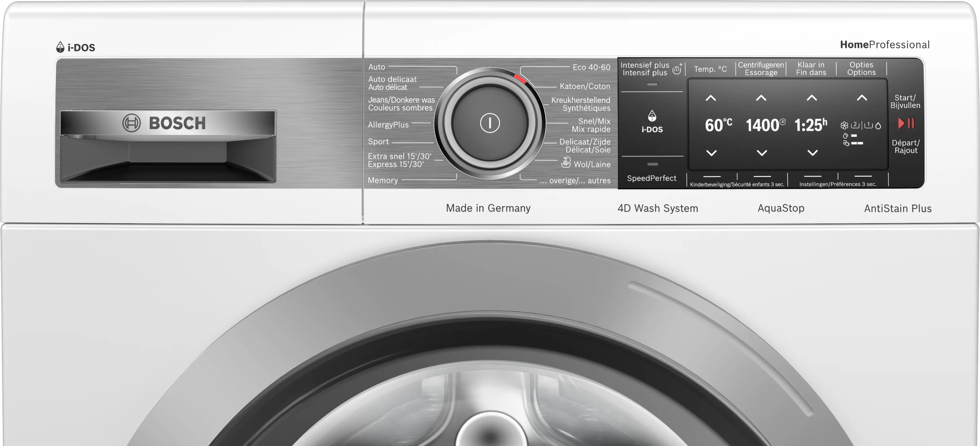
Task: Select the Wol/Laine program
Action: coord(592,164)
